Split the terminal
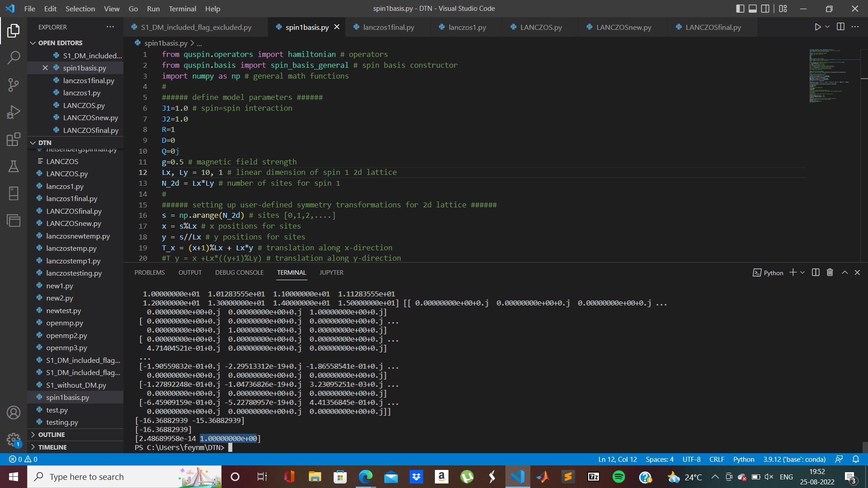This screenshot has height=488, width=868. (x=815, y=272)
